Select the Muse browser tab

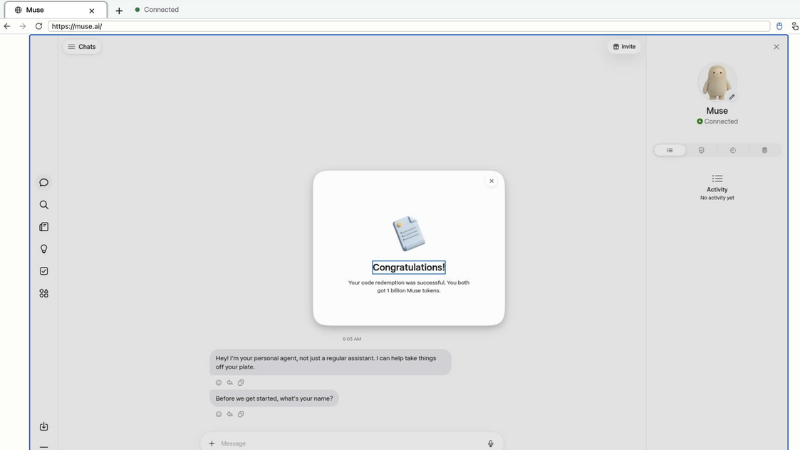(55, 10)
